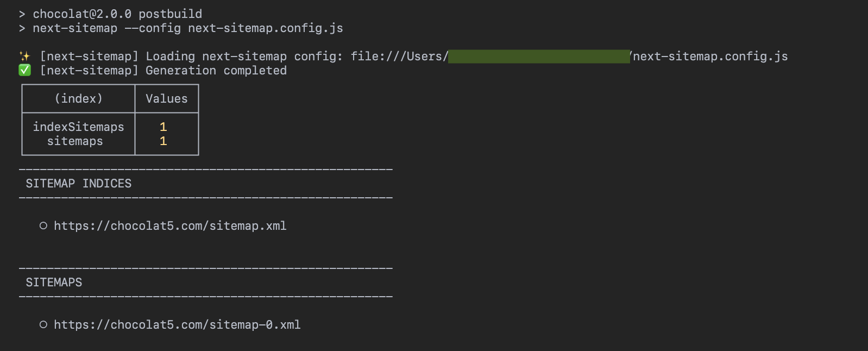The height and width of the screenshot is (351, 868).
Task: Select the (index) table header cell
Action: [x=78, y=98]
